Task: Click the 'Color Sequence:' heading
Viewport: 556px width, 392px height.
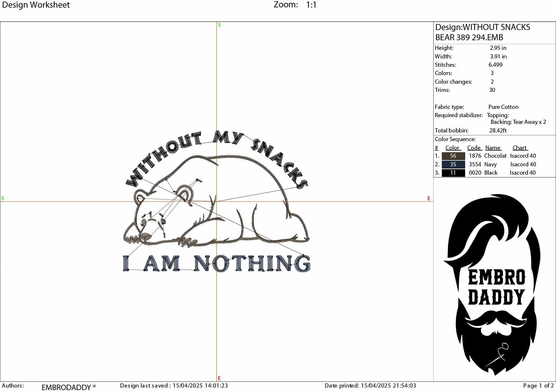Action: click(455, 139)
